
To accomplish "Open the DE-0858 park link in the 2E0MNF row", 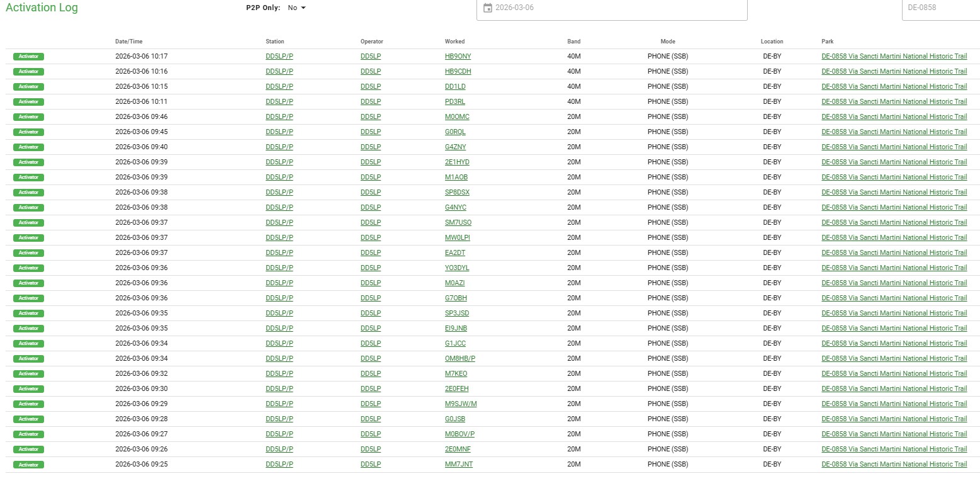I will 894,449.
